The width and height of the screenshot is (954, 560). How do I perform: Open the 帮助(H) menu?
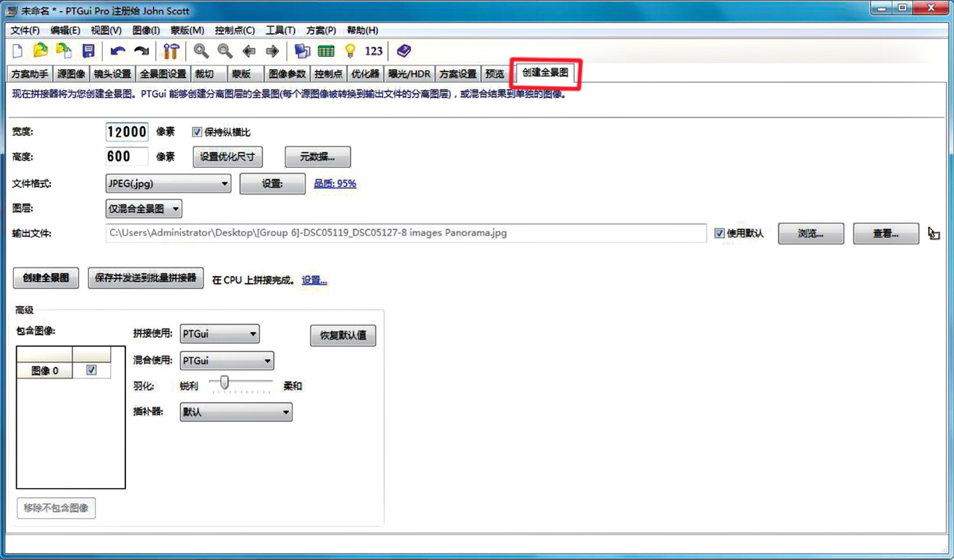click(x=363, y=30)
